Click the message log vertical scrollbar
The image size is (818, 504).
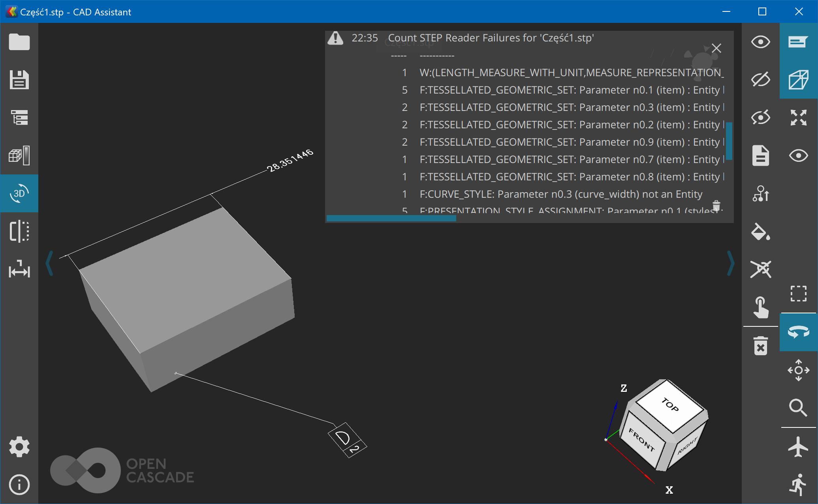pyautogui.click(x=729, y=141)
